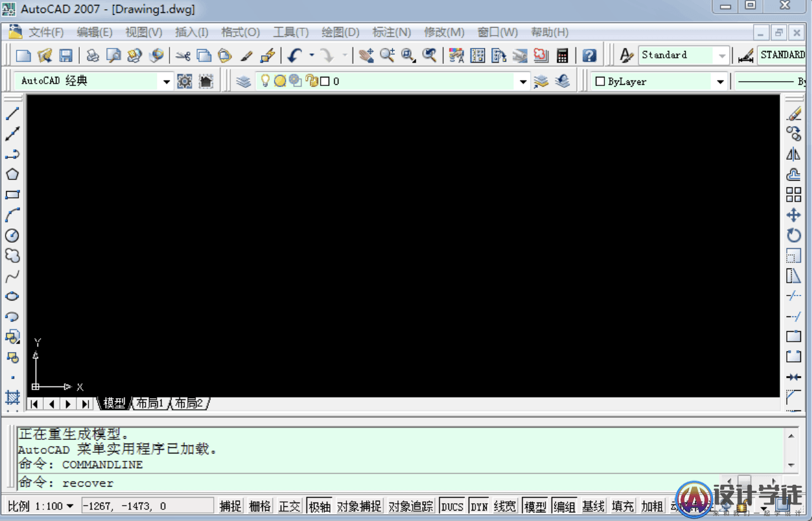Image resolution: width=812 pixels, height=521 pixels.
Task: Open the 绘图(D) menu
Action: click(x=340, y=32)
